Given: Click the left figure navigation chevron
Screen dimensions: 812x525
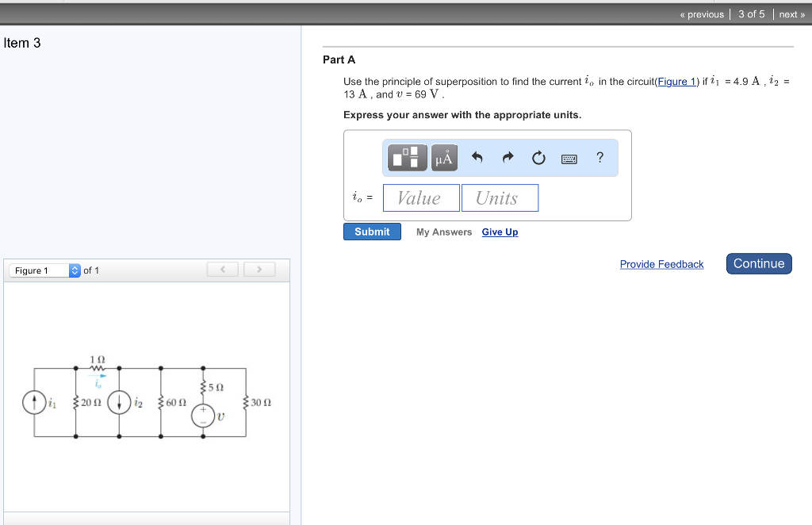Looking at the screenshot, I should click(x=222, y=269).
